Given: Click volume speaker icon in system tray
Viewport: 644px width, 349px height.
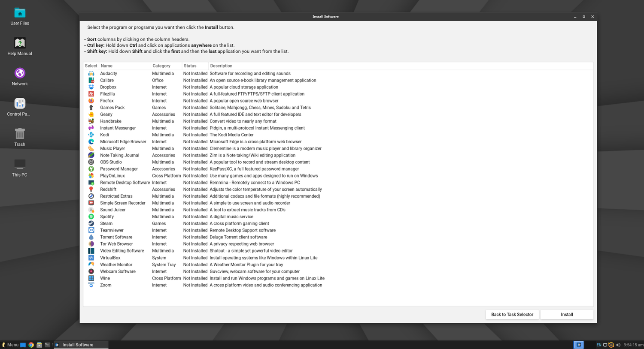Looking at the screenshot, I should (x=618, y=345).
